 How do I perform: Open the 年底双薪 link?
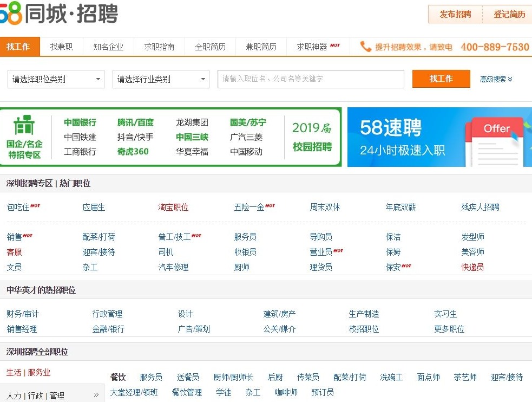[x=400, y=207]
